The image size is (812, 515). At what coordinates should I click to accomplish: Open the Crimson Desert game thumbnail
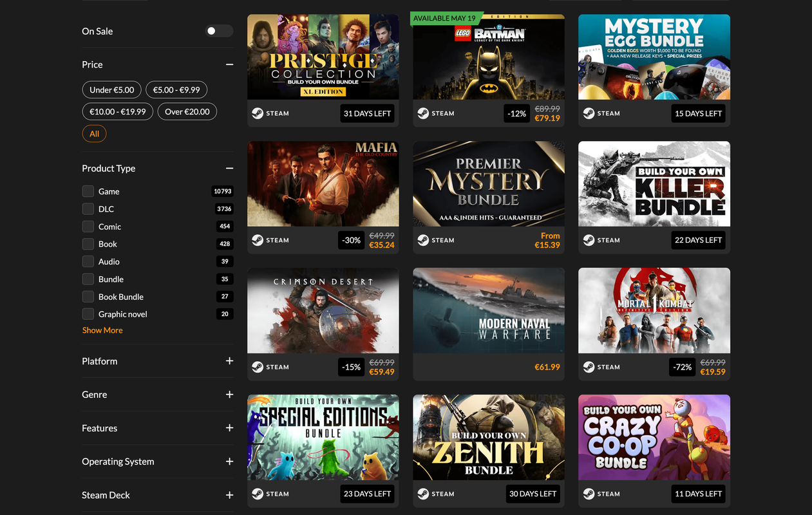coord(323,310)
